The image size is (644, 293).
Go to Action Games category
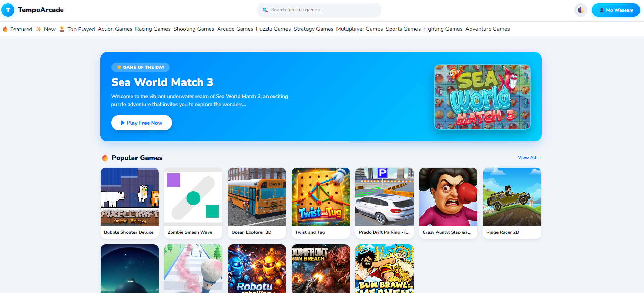point(115,29)
